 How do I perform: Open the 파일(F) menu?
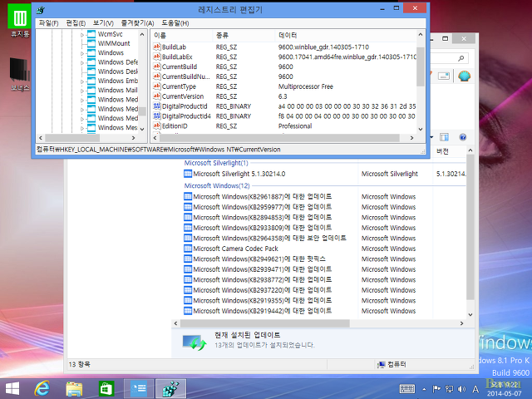coord(48,23)
